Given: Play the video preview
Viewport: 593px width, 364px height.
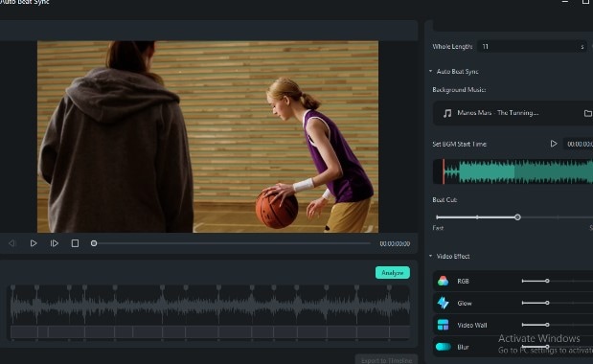Looking at the screenshot, I should (34, 243).
